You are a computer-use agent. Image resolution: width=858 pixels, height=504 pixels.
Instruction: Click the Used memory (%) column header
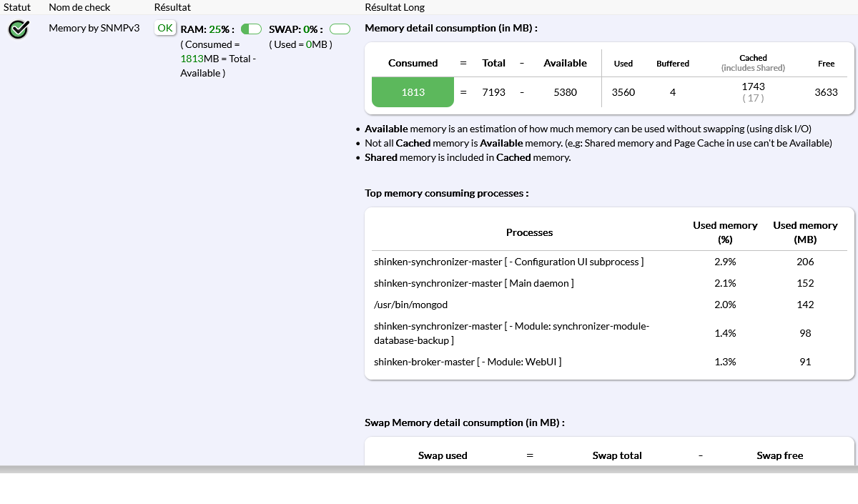725,232
